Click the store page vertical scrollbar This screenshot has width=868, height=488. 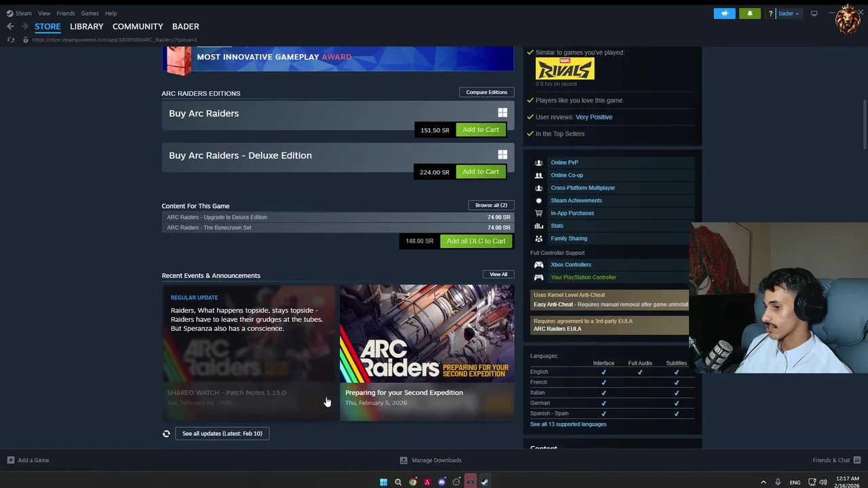point(865,124)
